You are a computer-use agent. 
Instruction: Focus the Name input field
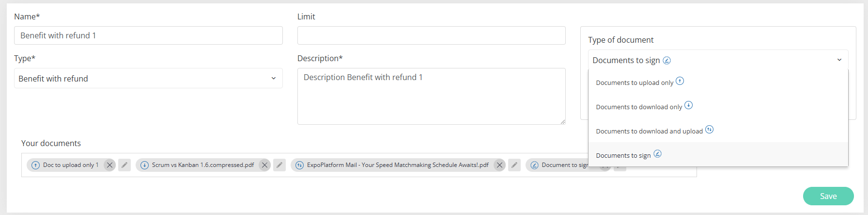pos(148,35)
